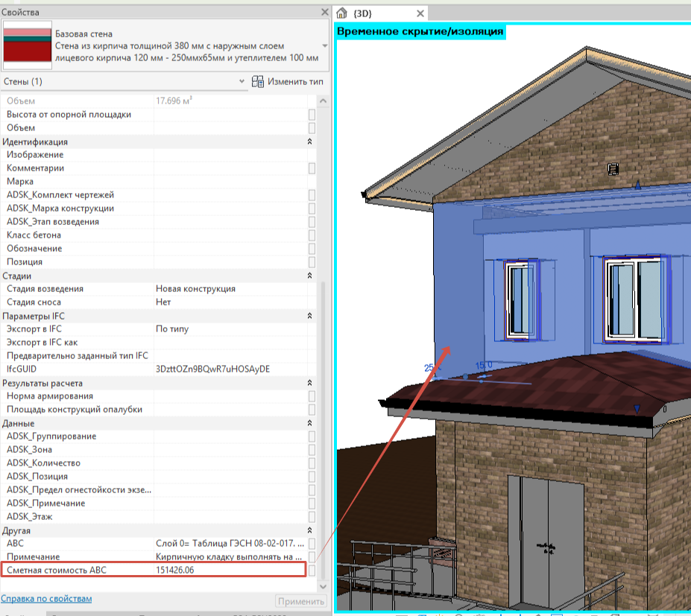Viewport: 691px width, 616px height.
Task: Toggle the checkbox beside Сметная стоимость ABC
Action: point(312,571)
